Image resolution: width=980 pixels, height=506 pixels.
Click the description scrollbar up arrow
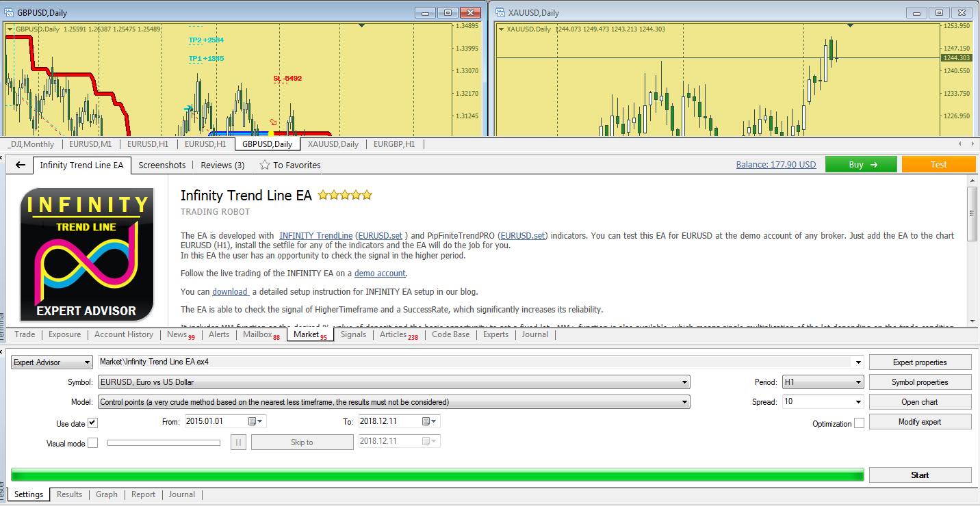coord(972,180)
